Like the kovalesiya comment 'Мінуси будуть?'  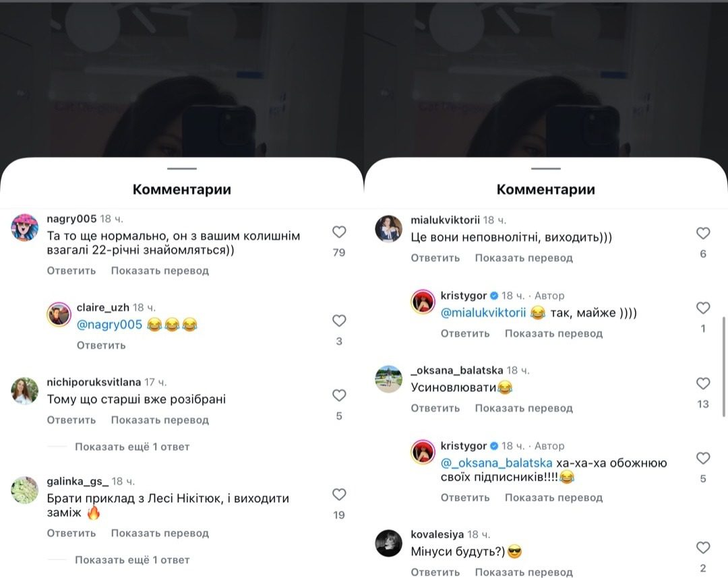(x=703, y=548)
